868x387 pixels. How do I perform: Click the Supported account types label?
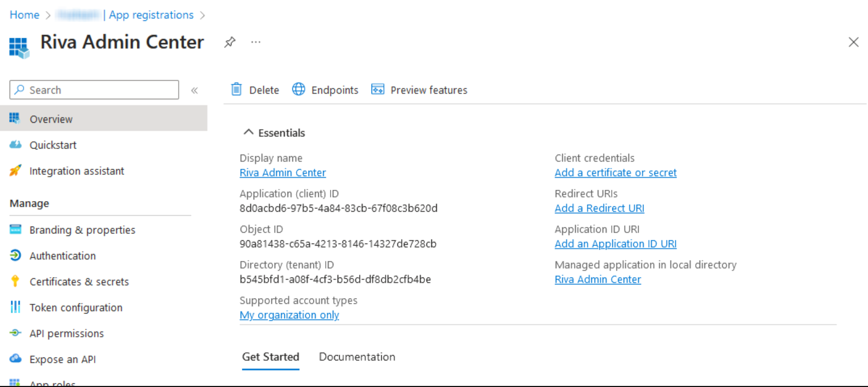pyautogui.click(x=298, y=300)
